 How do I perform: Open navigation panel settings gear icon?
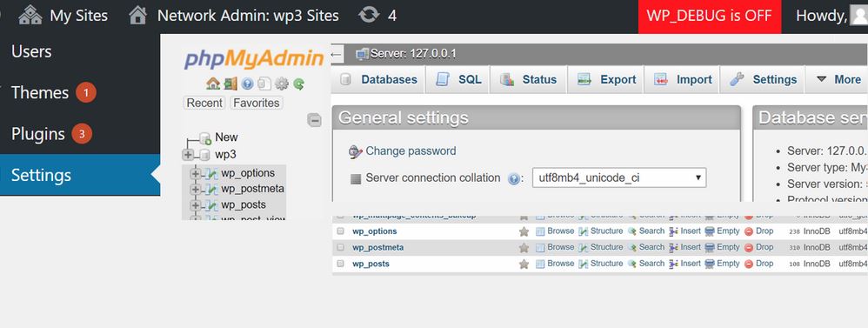pyautogui.click(x=282, y=84)
